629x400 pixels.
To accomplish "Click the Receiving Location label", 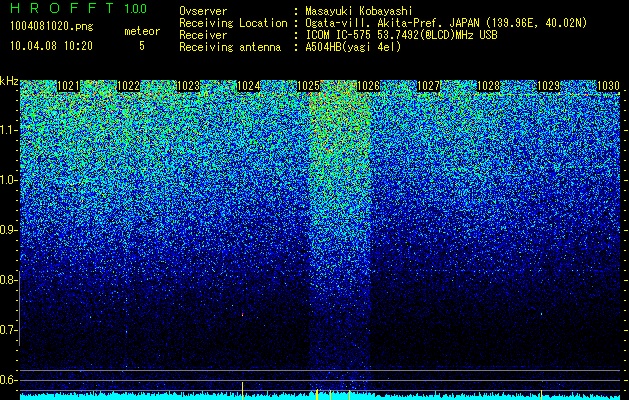I will 233,23.
